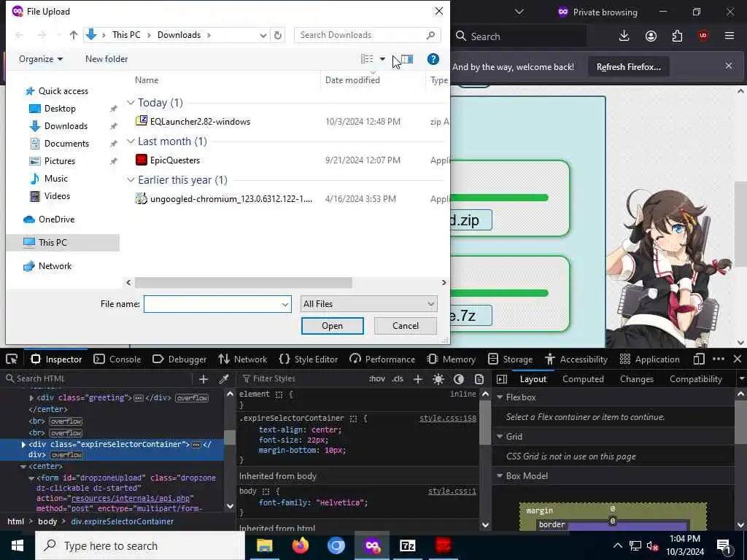Open the file dialog help icon
The height and width of the screenshot is (560, 747).
[433, 59]
